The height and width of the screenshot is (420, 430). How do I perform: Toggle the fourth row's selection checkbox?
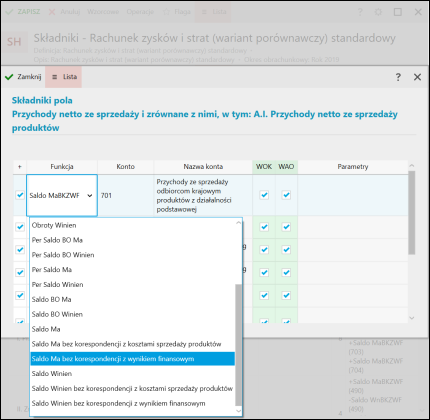pyautogui.click(x=20, y=272)
